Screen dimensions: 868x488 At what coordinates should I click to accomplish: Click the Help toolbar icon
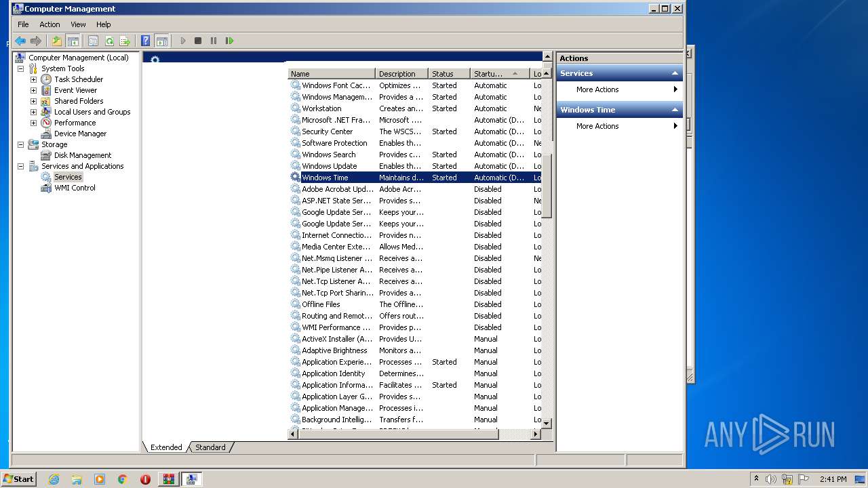tap(145, 41)
